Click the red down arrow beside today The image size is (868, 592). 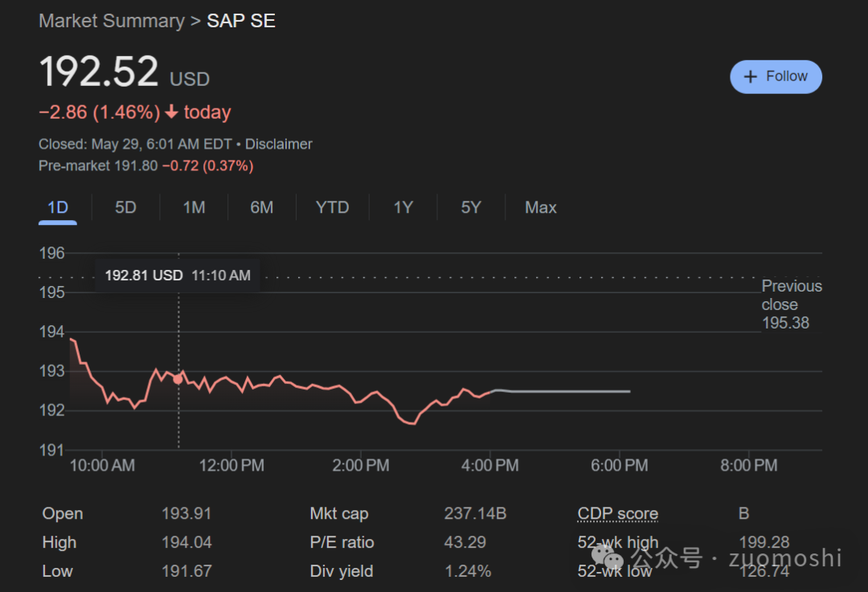(171, 112)
